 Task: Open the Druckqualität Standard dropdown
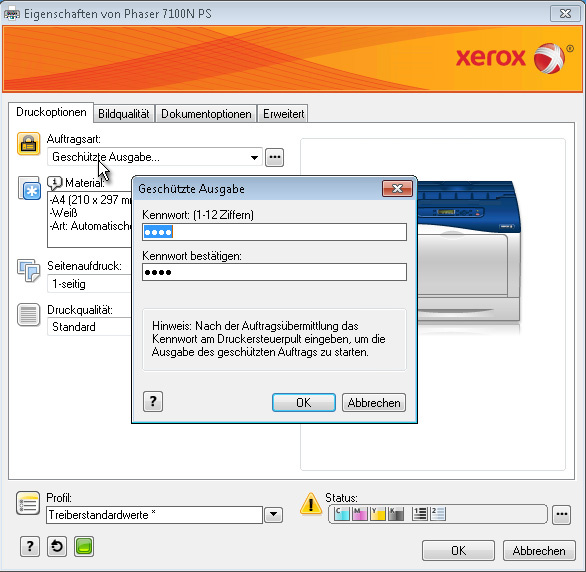(89, 327)
